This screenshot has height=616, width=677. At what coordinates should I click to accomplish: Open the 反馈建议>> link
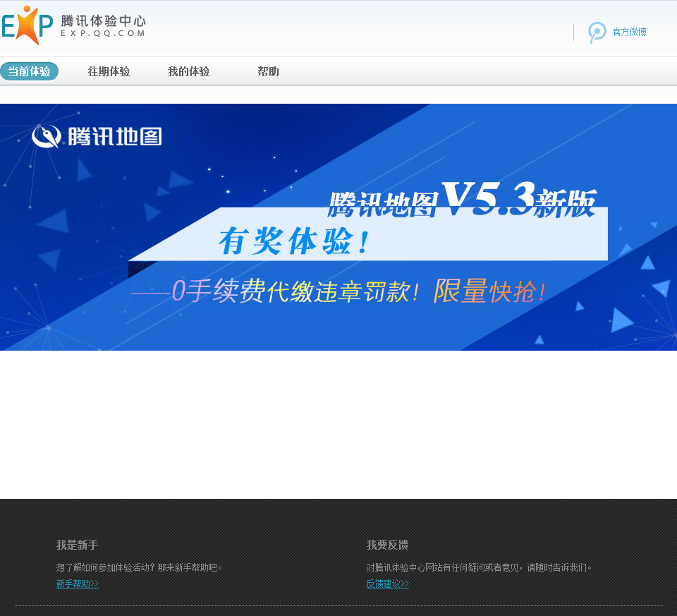click(x=388, y=584)
